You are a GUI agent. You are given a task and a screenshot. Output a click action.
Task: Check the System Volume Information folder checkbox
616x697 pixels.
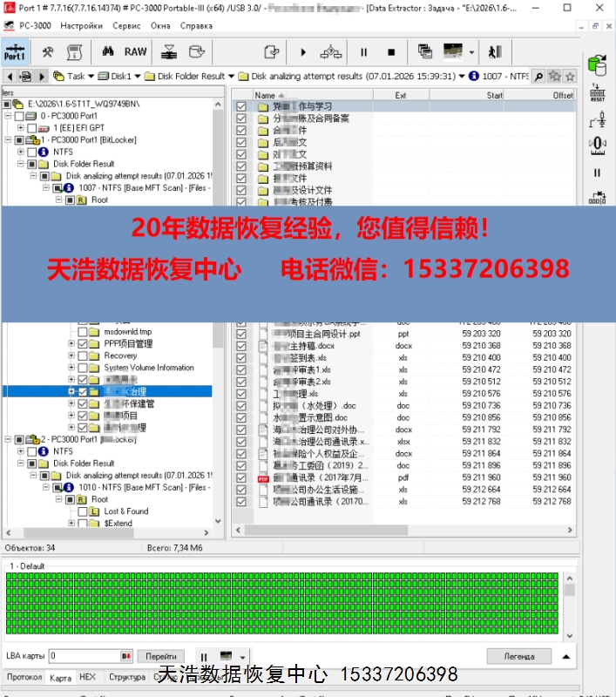(x=83, y=368)
